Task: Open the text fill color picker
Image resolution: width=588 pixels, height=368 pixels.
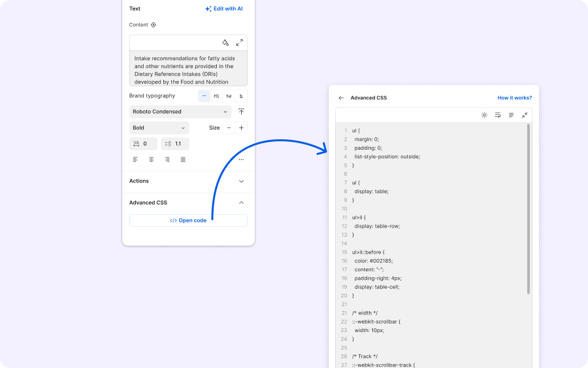Action: click(225, 42)
